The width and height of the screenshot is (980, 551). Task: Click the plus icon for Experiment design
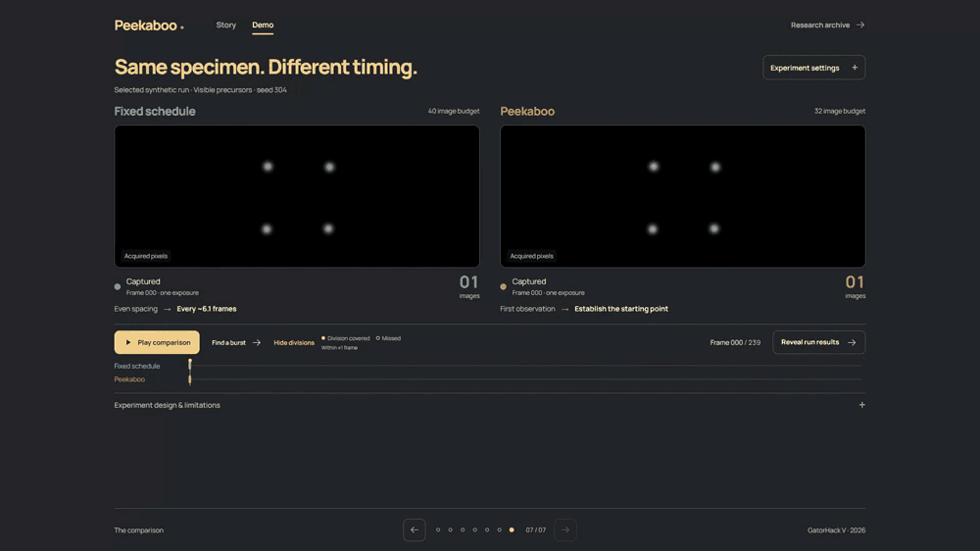coord(861,405)
